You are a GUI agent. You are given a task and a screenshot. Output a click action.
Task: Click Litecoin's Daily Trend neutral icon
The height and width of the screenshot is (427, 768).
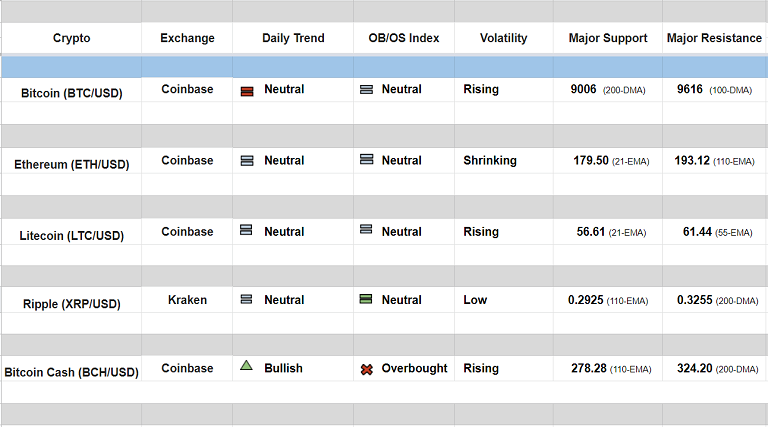[247, 230]
